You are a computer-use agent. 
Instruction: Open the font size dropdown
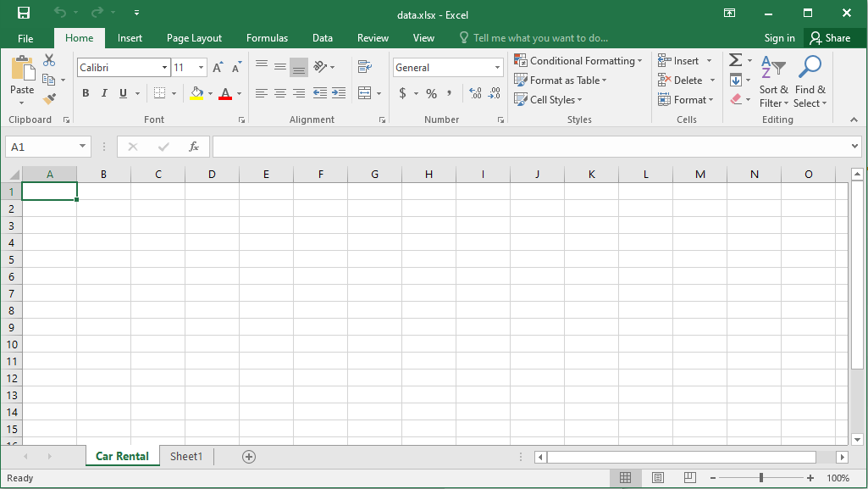point(201,68)
